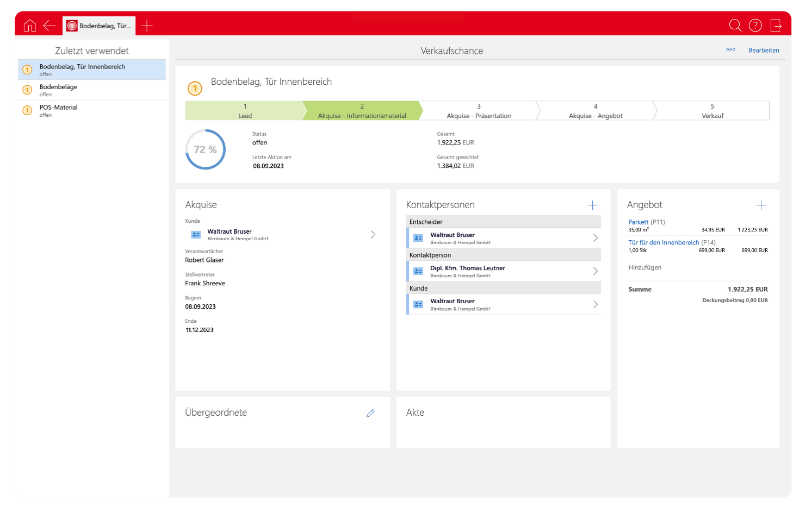Open the search magnifier icon

click(x=735, y=26)
